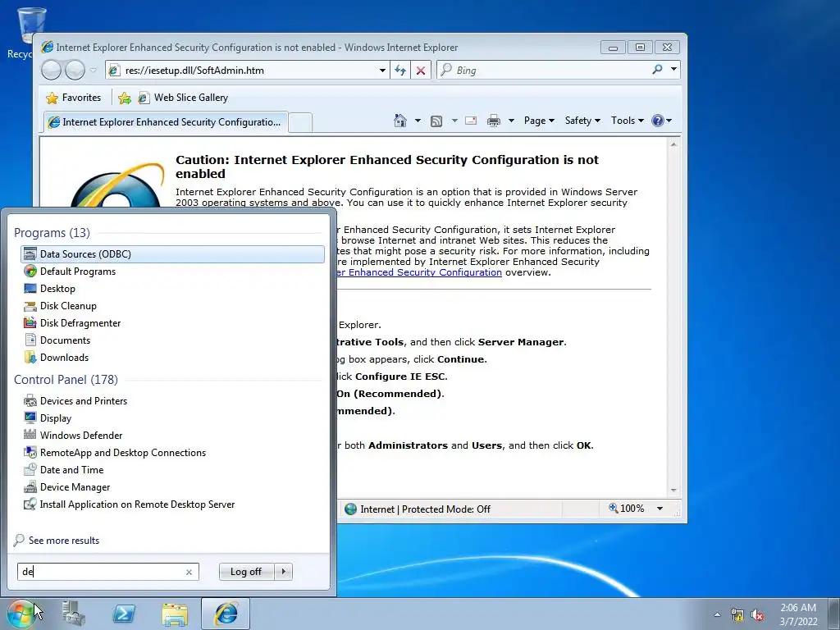Expand the address bar URL history dropdown
Viewport: 840px width, 630px height.
[382, 71]
